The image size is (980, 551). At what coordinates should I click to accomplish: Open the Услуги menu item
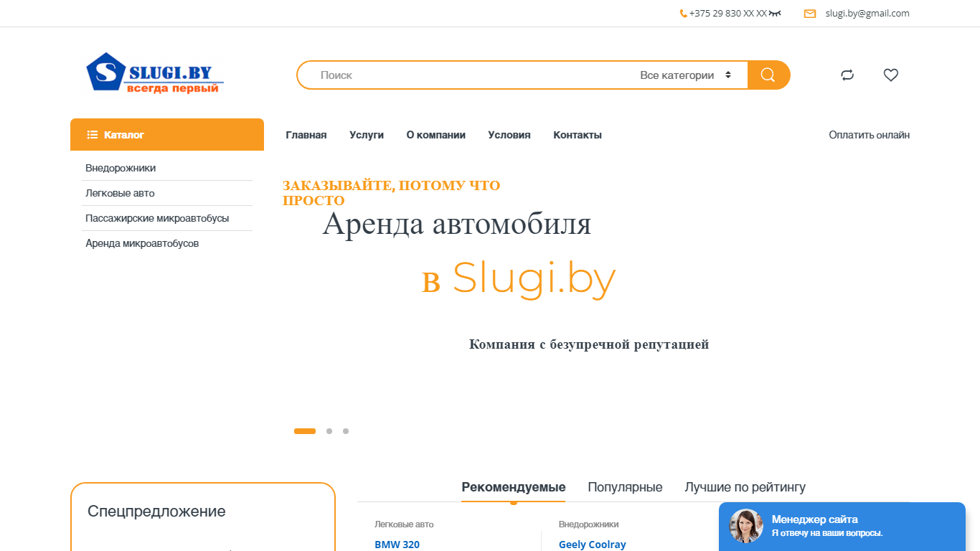367,135
